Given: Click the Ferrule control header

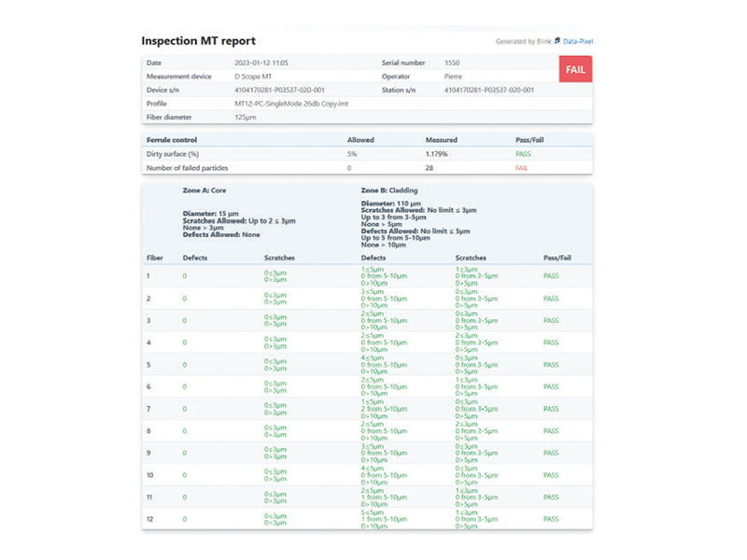Looking at the screenshot, I should [x=173, y=139].
